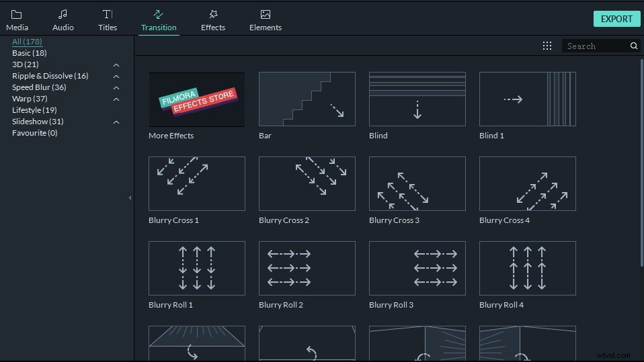Open the Media tab
Screen dimensions: 644x362
pos(17,21)
